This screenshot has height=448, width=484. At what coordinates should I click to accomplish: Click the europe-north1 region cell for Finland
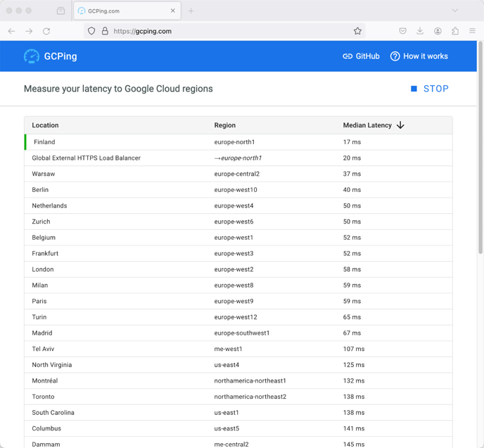click(234, 142)
